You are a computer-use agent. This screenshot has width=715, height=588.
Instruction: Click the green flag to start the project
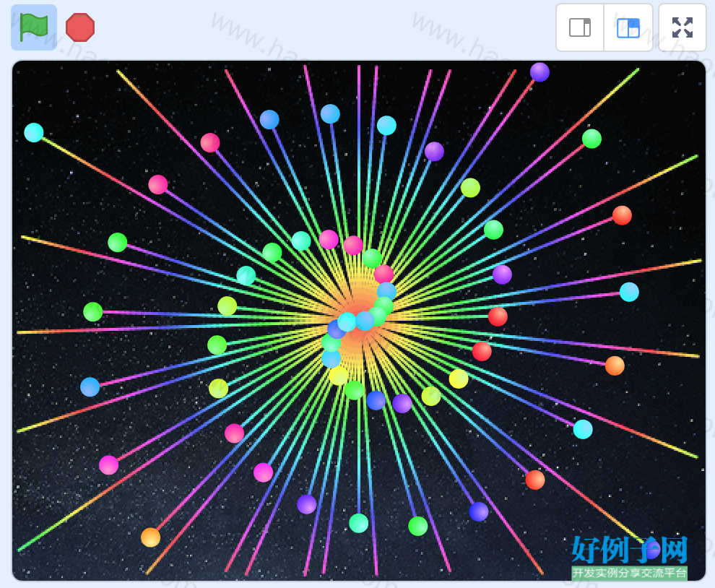[x=34, y=27]
